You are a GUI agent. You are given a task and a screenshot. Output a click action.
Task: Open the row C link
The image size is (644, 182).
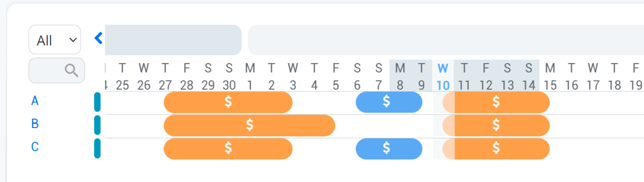coord(35,146)
